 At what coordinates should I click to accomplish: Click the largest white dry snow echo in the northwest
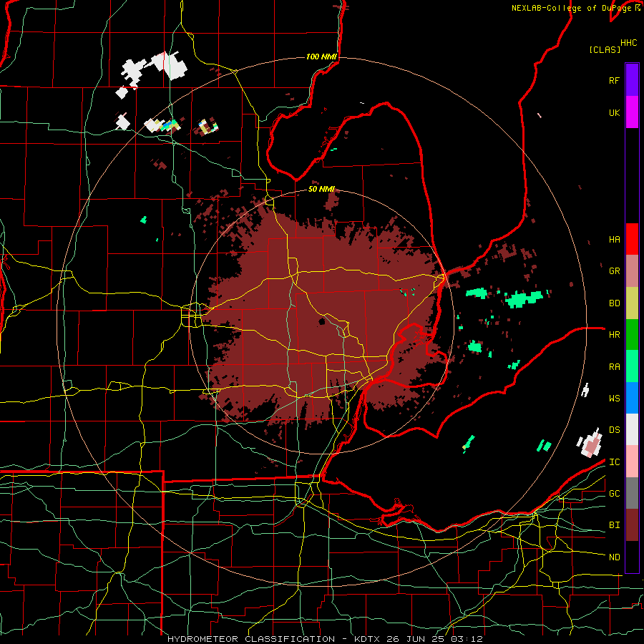[170, 66]
